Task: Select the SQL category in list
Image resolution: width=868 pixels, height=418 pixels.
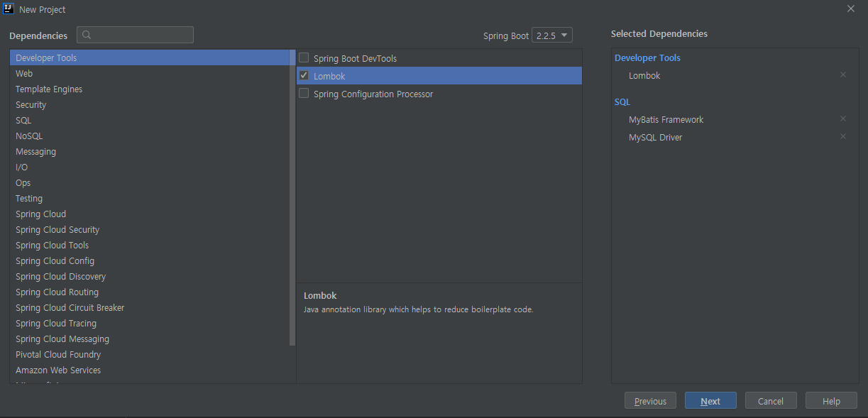Action: 150,120
